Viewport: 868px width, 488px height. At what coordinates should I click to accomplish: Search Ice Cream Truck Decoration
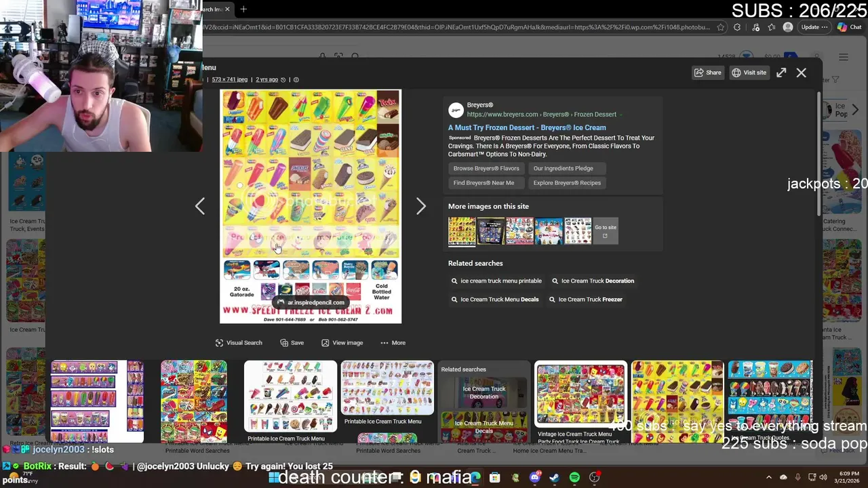click(593, 281)
